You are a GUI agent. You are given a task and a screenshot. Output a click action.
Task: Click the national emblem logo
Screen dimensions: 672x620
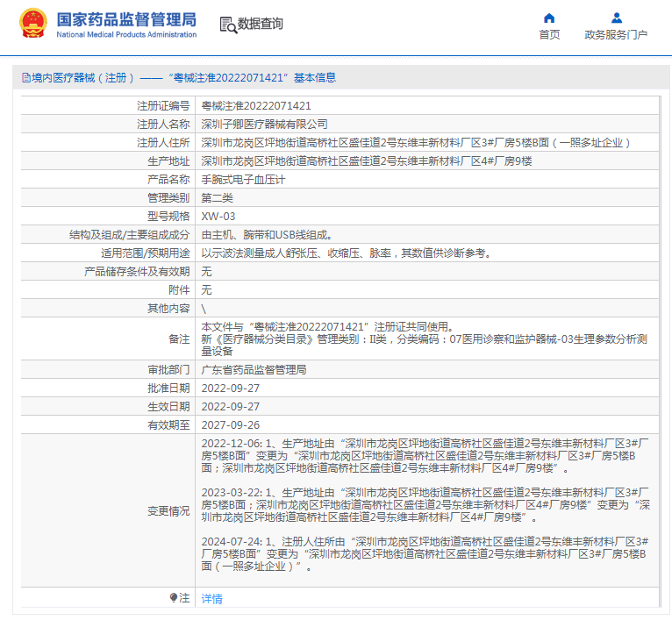click(33, 23)
